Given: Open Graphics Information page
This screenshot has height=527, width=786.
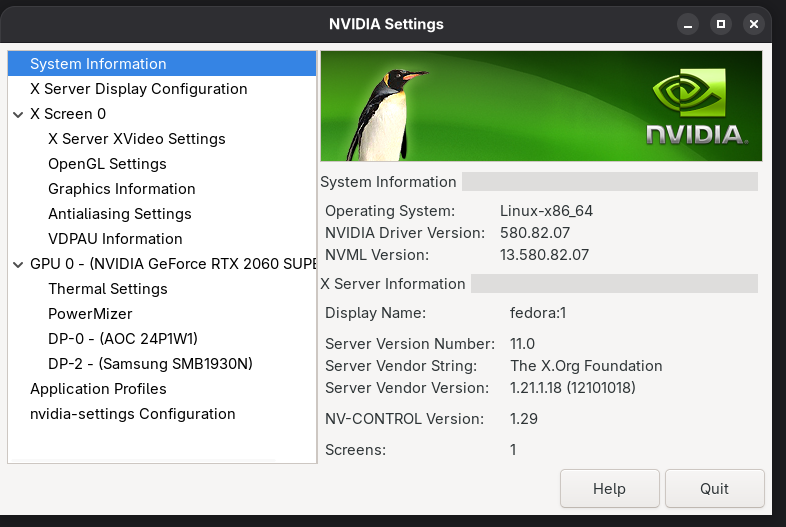Looking at the screenshot, I should [x=162, y=189].
